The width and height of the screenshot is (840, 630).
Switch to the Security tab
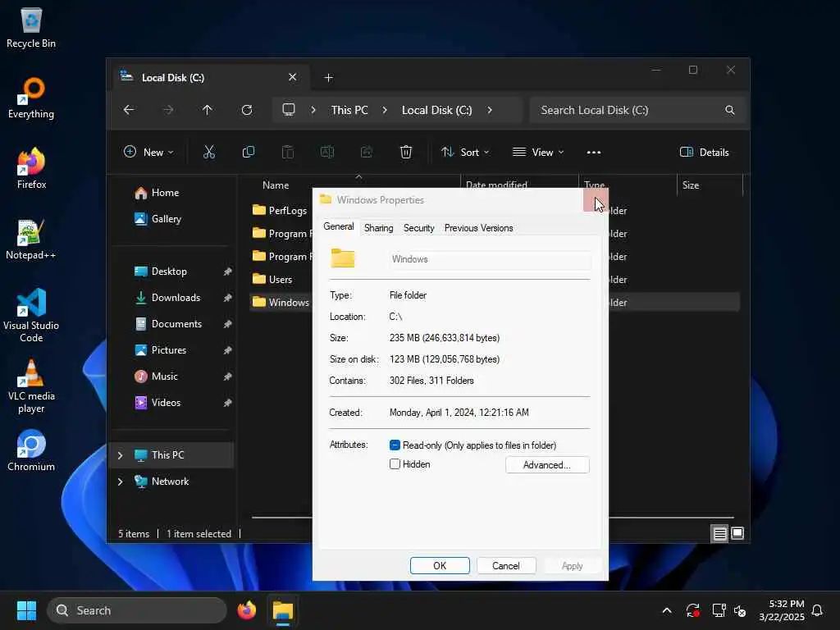point(419,228)
